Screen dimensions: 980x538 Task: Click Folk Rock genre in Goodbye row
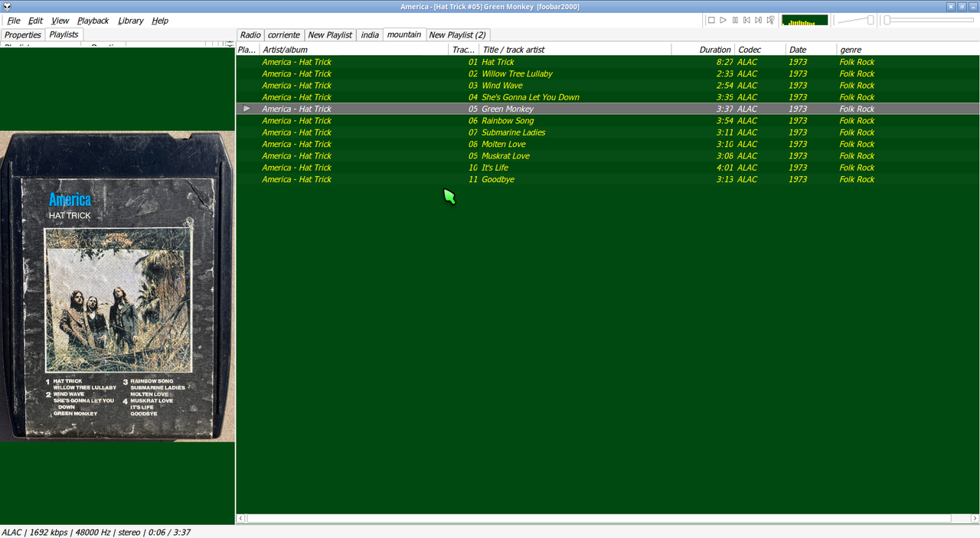857,179
